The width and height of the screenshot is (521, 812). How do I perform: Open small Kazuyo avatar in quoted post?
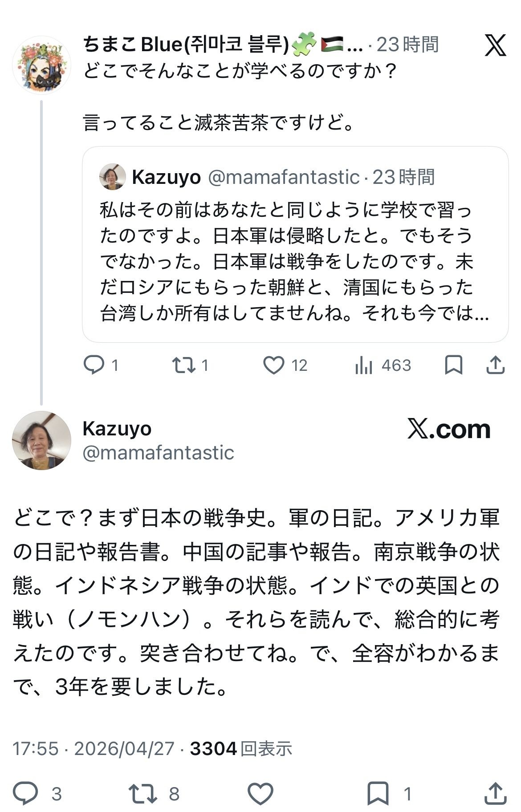(112, 177)
